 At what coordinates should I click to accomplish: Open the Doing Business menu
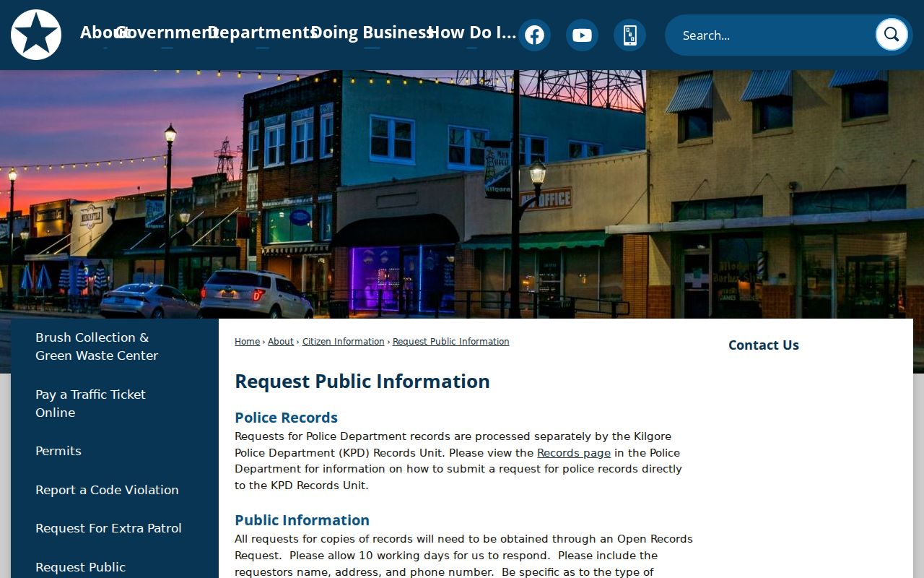372,33
